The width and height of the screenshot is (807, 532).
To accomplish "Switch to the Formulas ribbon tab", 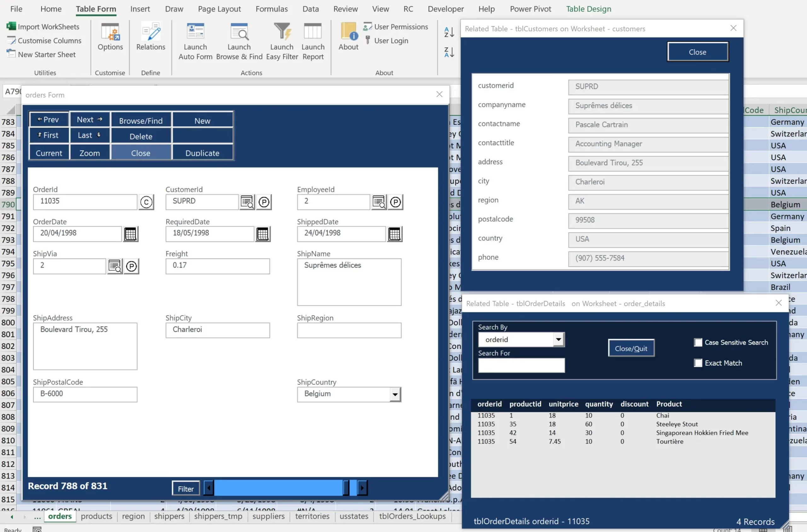I will [x=271, y=9].
